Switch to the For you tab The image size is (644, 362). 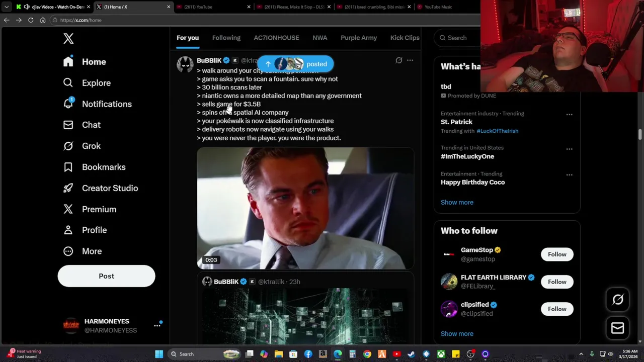click(188, 38)
